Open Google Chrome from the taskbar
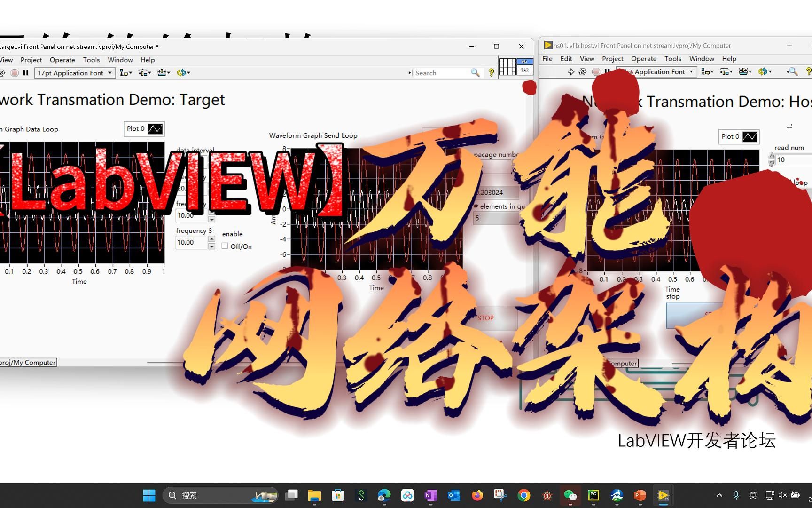The width and height of the screenshot is (812, 508). (524, 495)
